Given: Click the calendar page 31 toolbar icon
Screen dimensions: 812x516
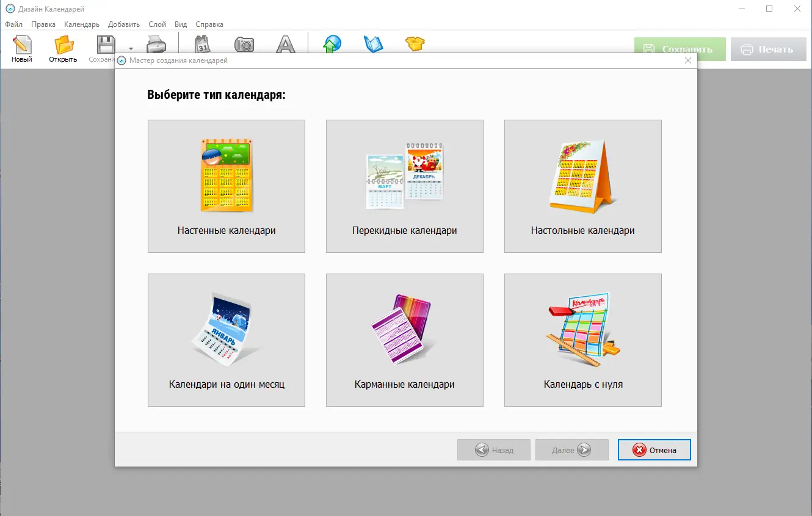Looking at the screenshot, I should tap(202, 45).
